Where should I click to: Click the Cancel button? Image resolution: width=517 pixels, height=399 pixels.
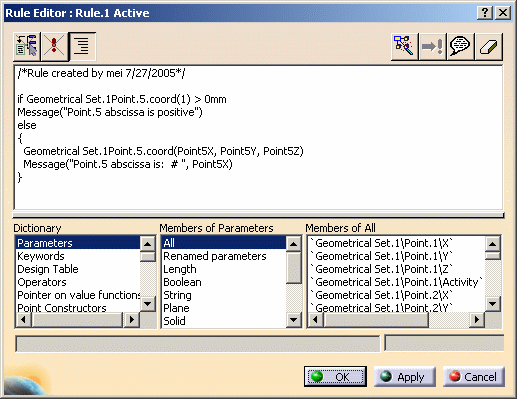(474, 377)
